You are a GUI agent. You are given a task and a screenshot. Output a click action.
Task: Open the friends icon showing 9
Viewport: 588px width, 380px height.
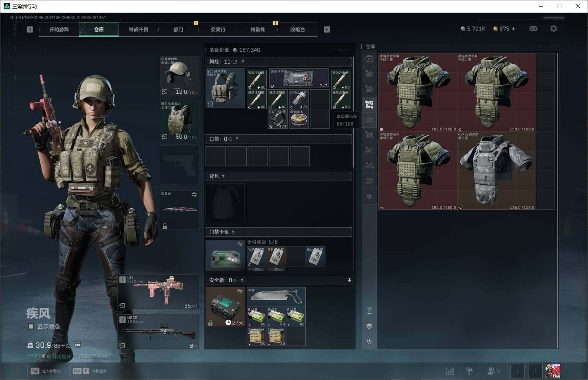click(493, 371)
